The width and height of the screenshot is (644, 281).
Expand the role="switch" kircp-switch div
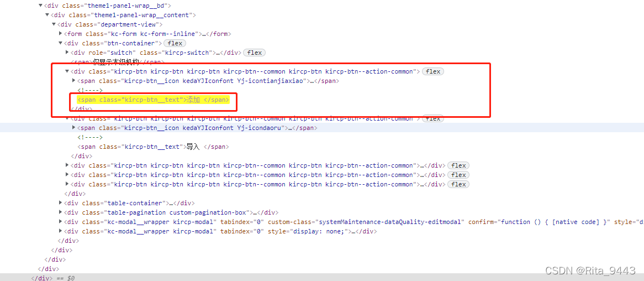coord(67,53)
